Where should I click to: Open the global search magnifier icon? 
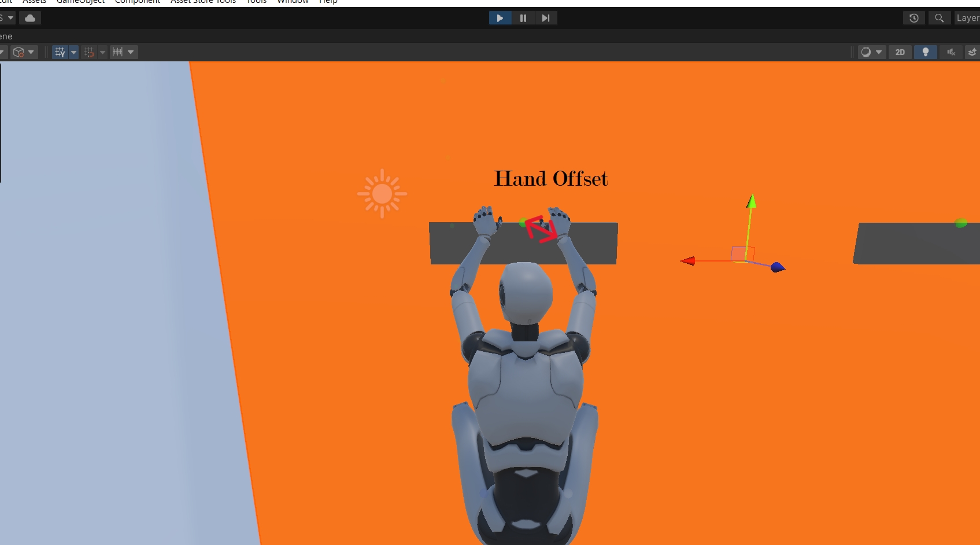939,18
